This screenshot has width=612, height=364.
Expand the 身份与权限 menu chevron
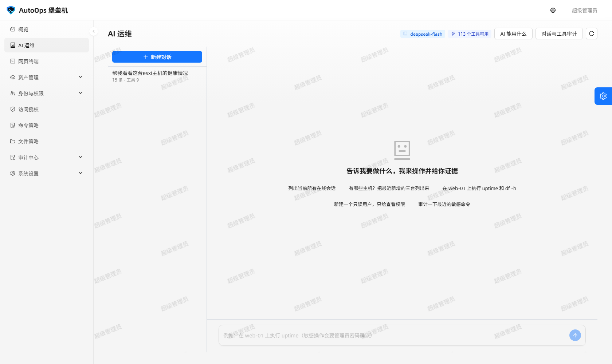[x=81, y=93]
